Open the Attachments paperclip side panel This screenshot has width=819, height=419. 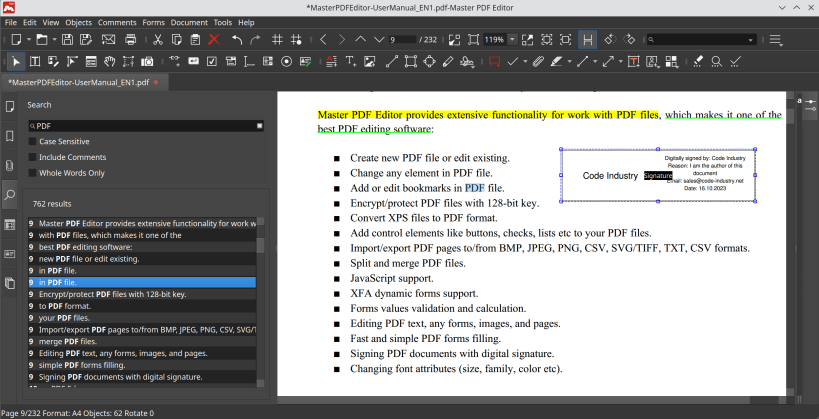pyautogui.click(x=10, y=165)
